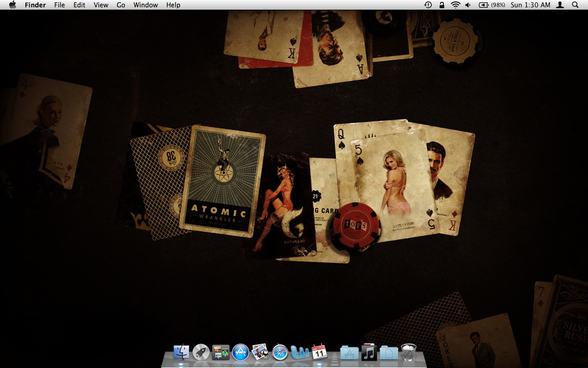588x368 pixels.
Task: Open the Edit menu
Action: [79, 5]
